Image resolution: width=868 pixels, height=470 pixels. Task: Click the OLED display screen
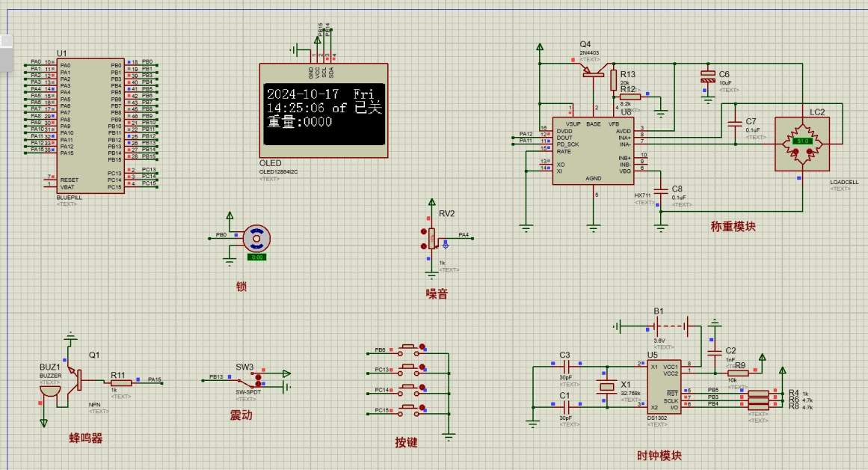(x=323, y=115)
